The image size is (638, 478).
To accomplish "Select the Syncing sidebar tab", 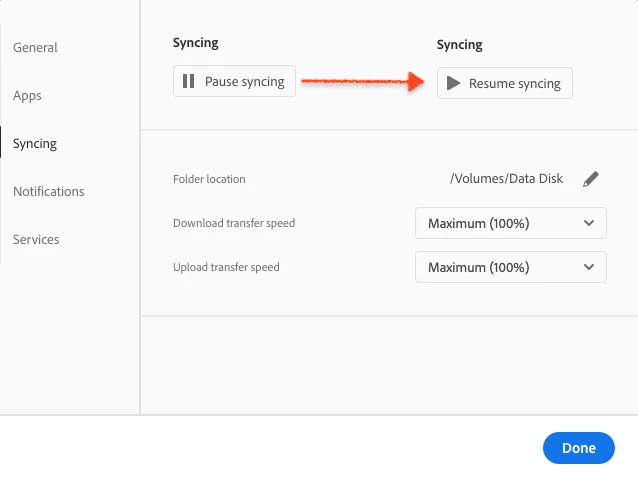I will point(35,144).
